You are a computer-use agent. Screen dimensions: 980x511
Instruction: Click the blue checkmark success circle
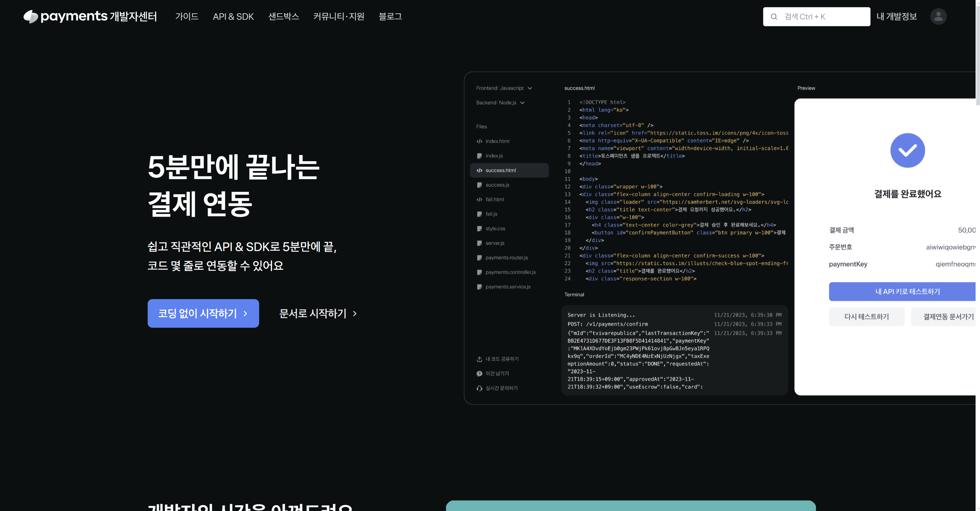[x=907, y=150]
